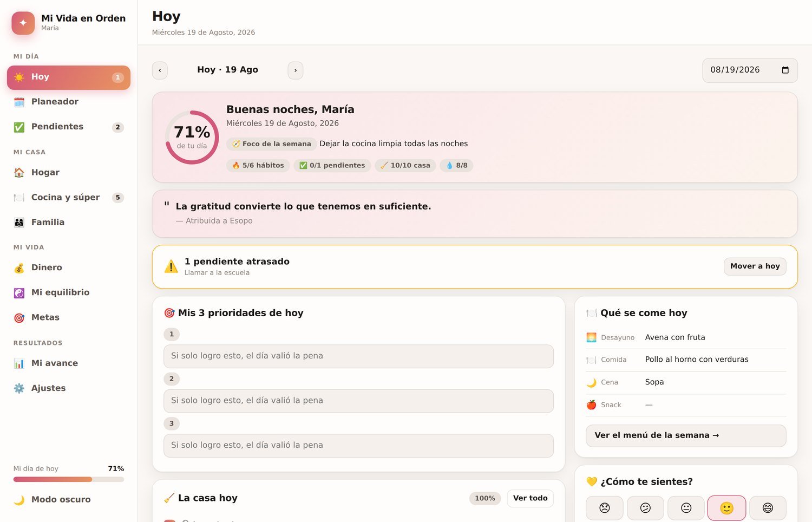812x522 pixels.
Task: Open the Pendientes section
Action: (69, 127)
